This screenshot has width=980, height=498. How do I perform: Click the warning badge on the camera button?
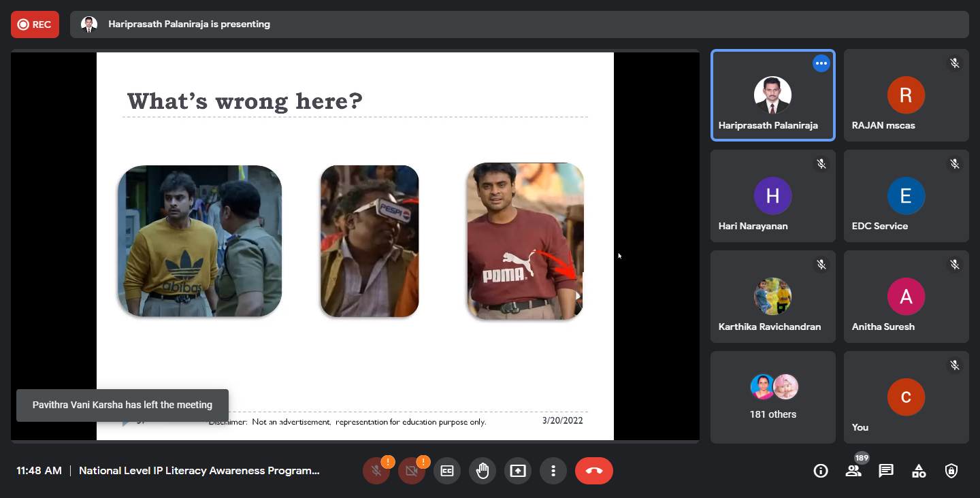point(423,462)
